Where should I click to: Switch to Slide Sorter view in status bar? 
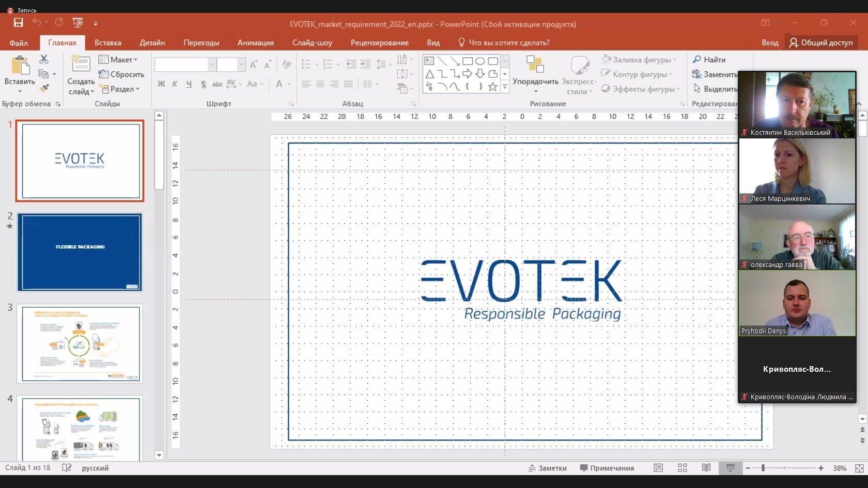tap(683, 468)
